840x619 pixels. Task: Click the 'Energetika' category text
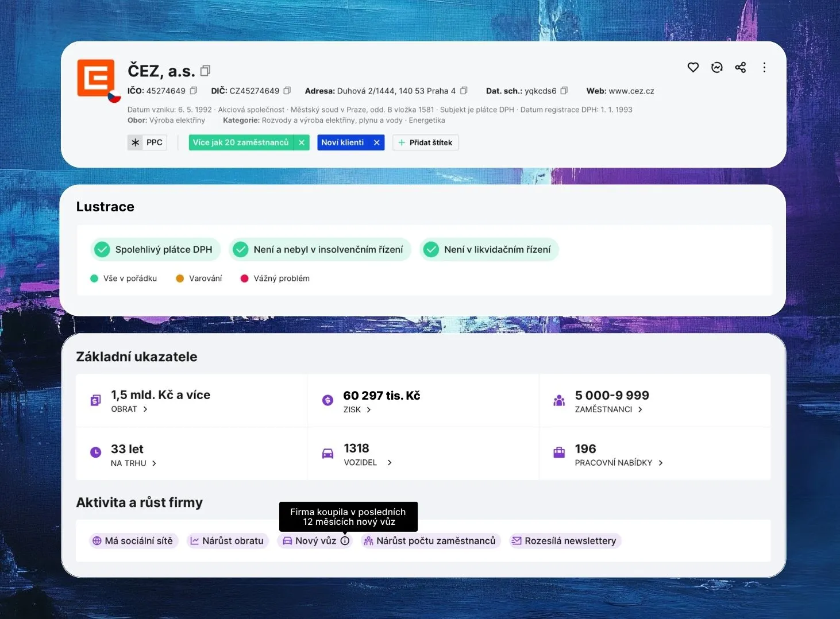427,121
